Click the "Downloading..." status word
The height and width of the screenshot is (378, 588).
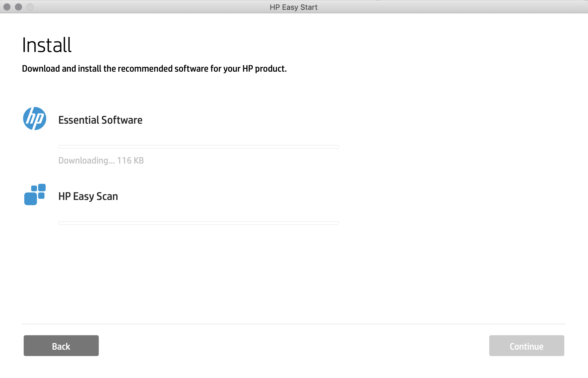(x=86, y=160)
